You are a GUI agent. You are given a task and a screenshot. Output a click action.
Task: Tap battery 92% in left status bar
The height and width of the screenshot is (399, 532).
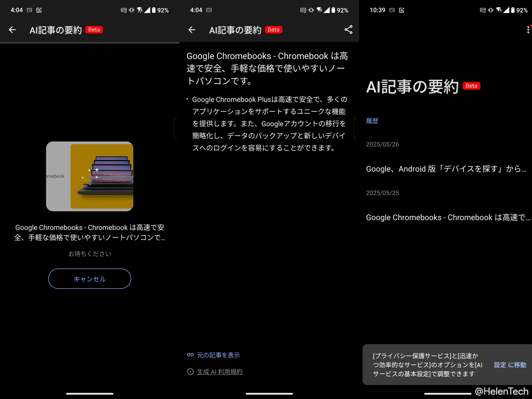(160, 10)
